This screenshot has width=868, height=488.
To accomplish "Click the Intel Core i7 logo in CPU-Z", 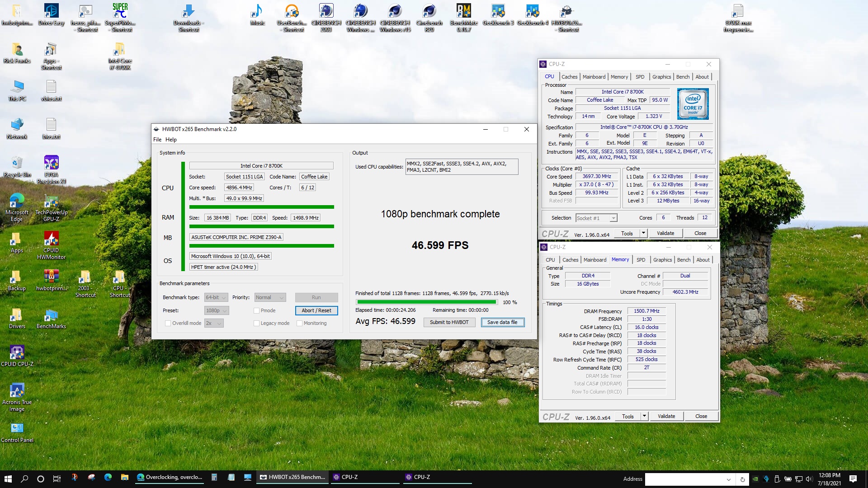I will coord(693,104).
